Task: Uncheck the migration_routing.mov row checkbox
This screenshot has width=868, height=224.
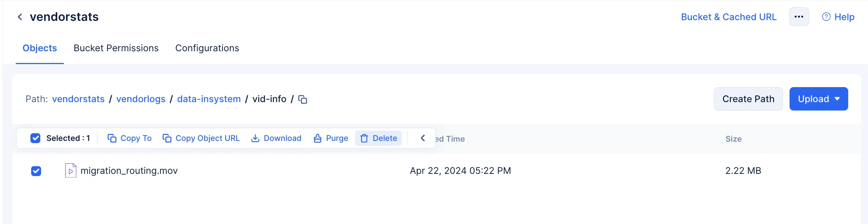Action: (36, 171)
